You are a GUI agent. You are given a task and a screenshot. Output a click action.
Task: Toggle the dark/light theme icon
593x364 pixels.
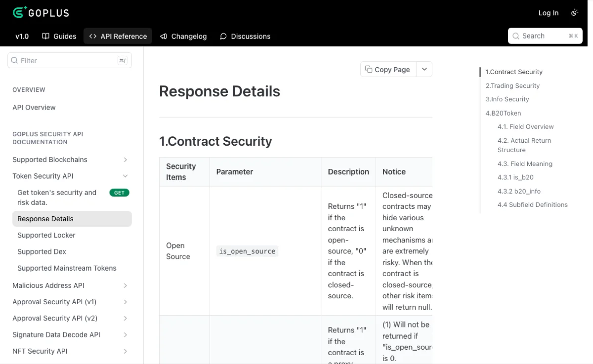574,13
